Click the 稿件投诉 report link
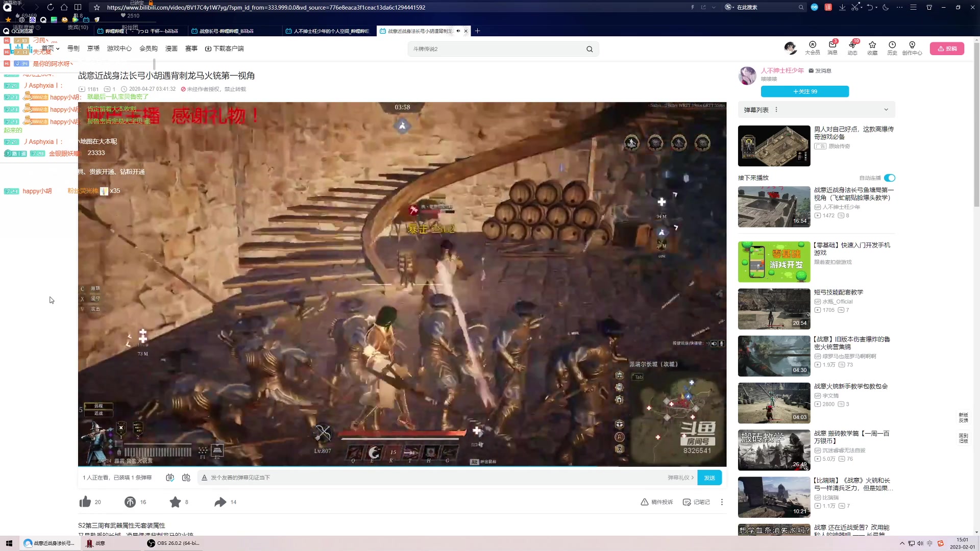Image resolution: width=980 pixels, height=551 pixels. click(x=657, y=502)
